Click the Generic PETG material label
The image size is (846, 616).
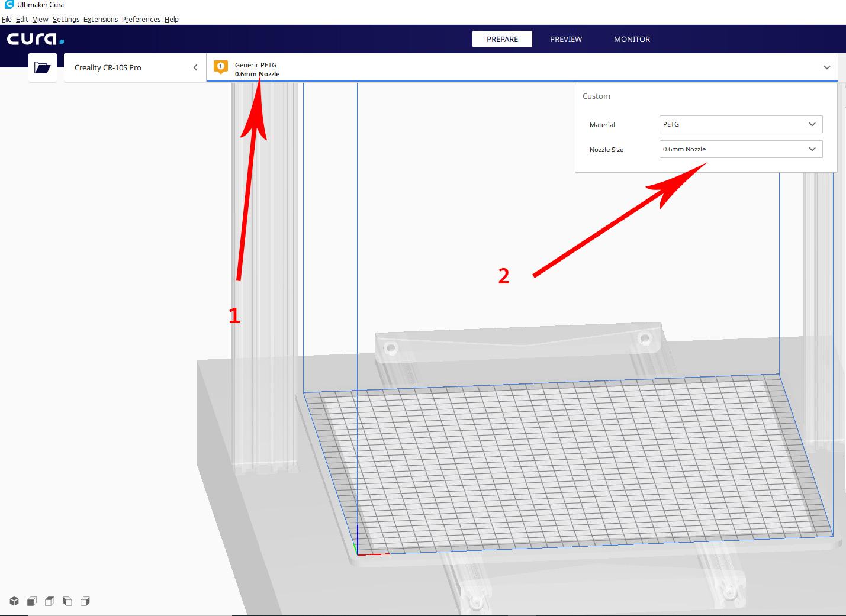(256, 65)
